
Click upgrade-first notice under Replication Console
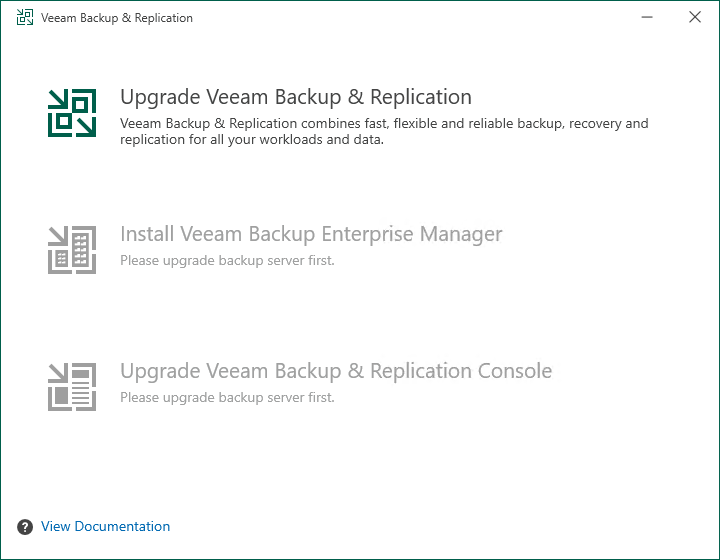point(227,397)
